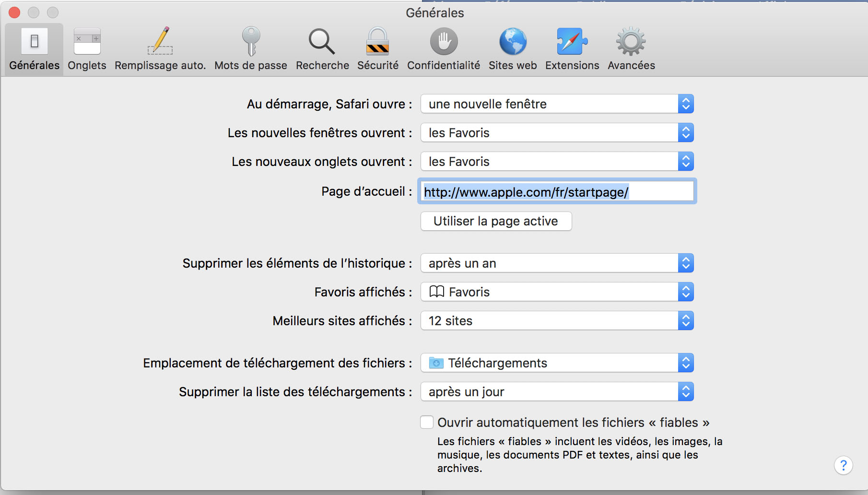Click the "Page d'accueil :" label
868x495 pixels.
pyautogui.click(x=367, y=191)
